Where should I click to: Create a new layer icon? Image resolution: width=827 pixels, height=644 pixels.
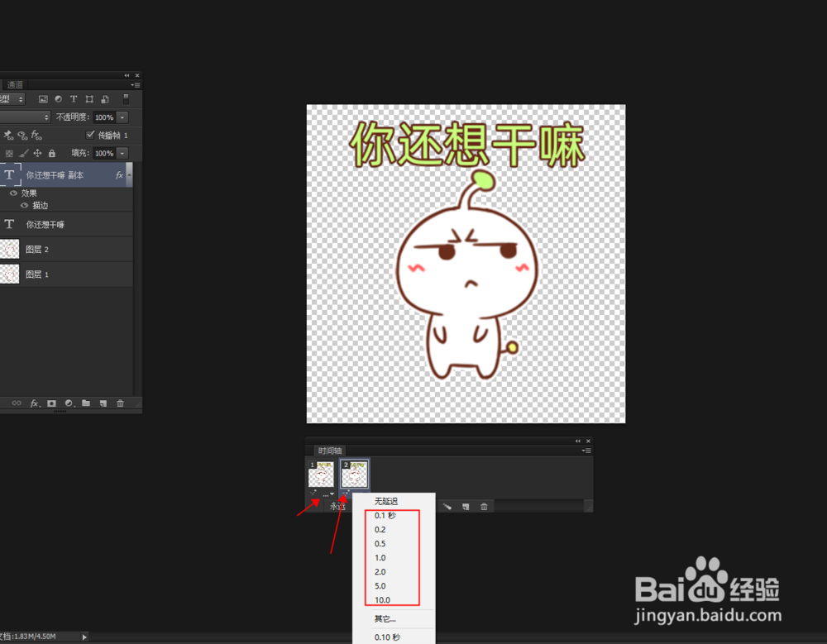pos(103,403)
